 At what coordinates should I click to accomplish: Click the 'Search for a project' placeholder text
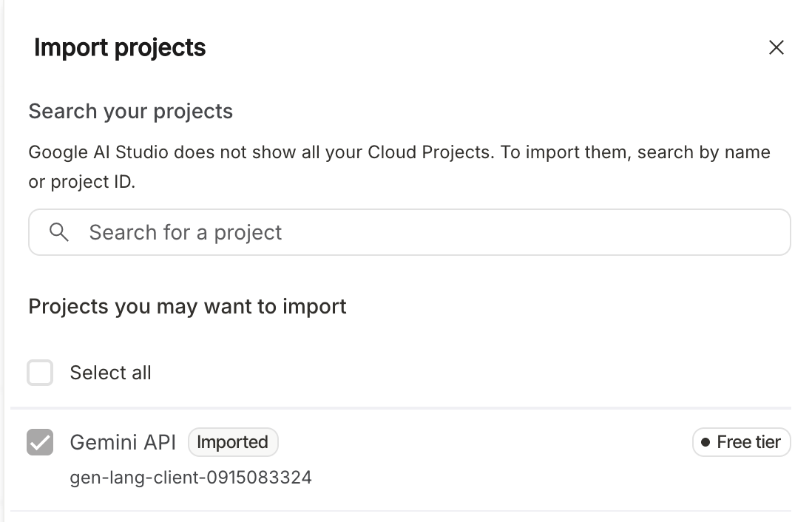pos(185,232)
